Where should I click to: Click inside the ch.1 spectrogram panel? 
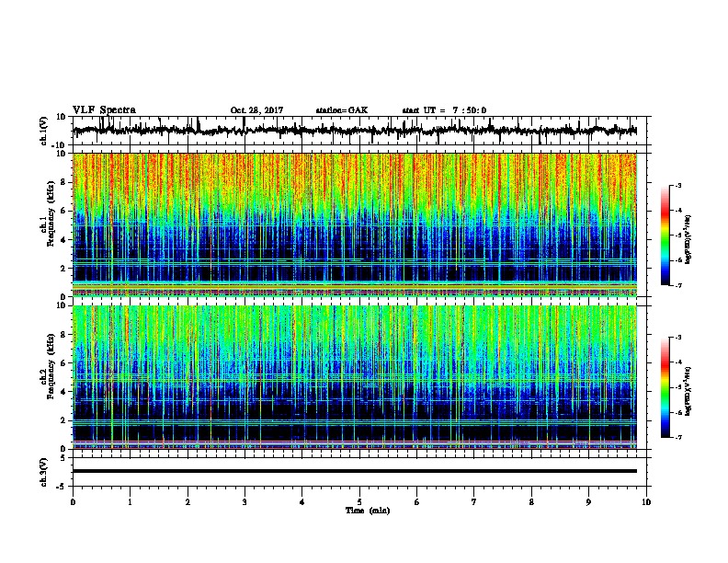click(355, 224)
